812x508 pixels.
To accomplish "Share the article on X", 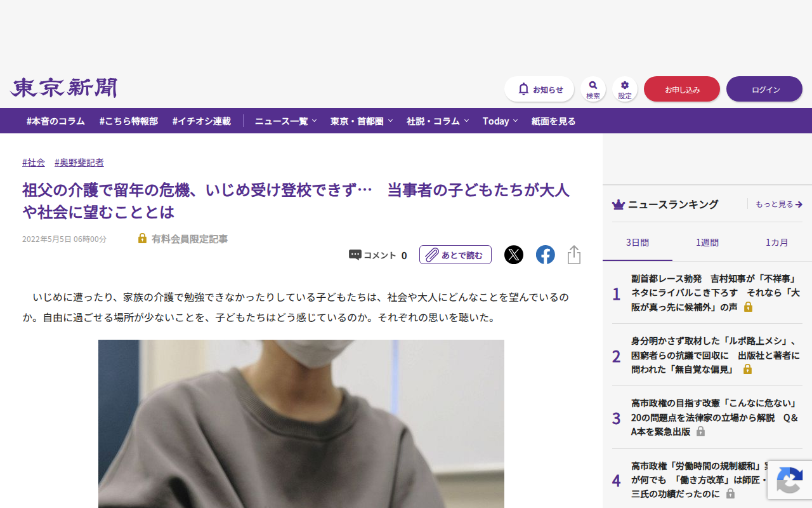I will [514, 255].
